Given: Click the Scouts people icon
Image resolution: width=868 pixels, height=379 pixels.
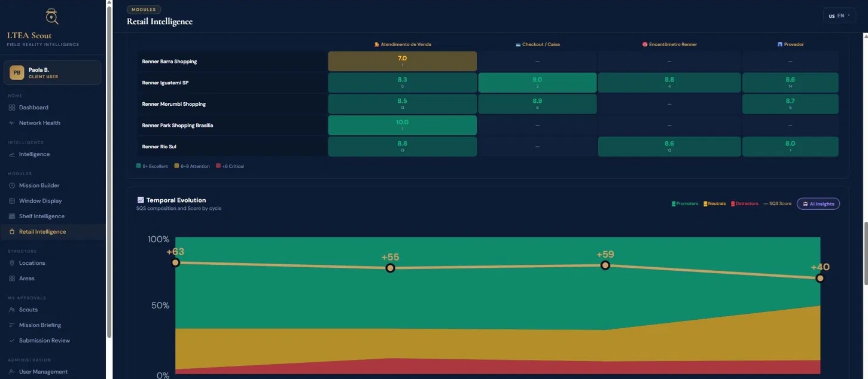Looking at the screenshot, I should click(x=12, y=310).
